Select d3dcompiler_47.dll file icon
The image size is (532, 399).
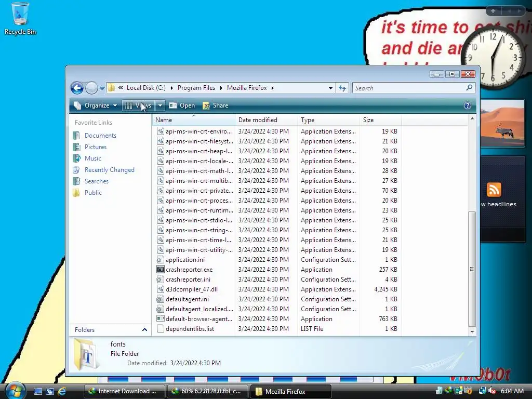point(161,289)
